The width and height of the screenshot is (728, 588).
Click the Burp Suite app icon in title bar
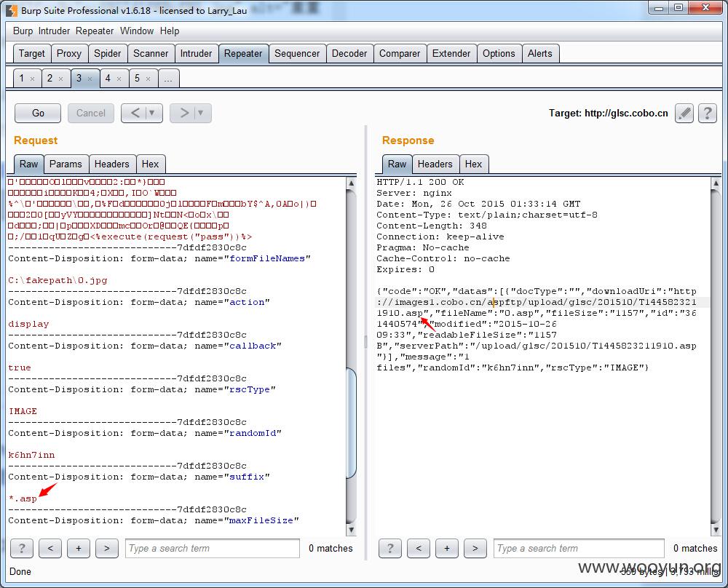pos(12,10)
